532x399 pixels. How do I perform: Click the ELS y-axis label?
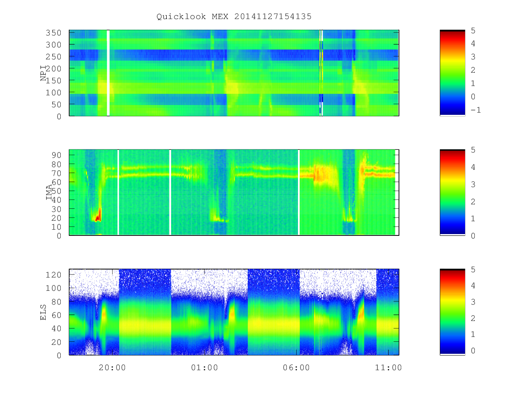pos(43,312)
